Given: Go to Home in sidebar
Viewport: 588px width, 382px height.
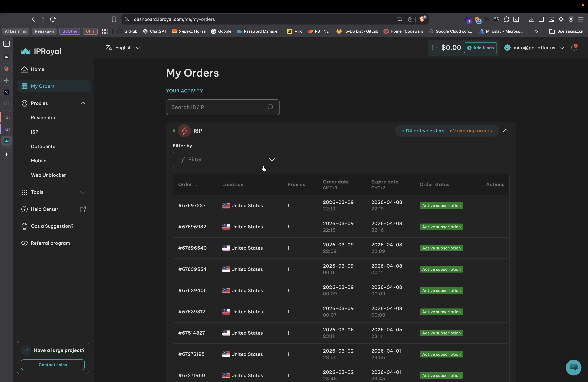Looking at the screenshot, I should pyautogui.click(x=38, y=69).
